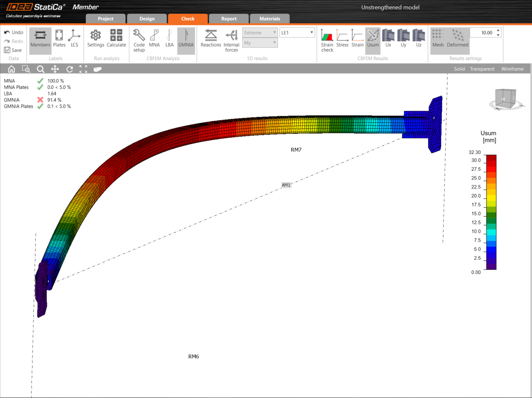Open the Materials tab
This screenshot has height=398, width=532.
[x=270, y=19]
